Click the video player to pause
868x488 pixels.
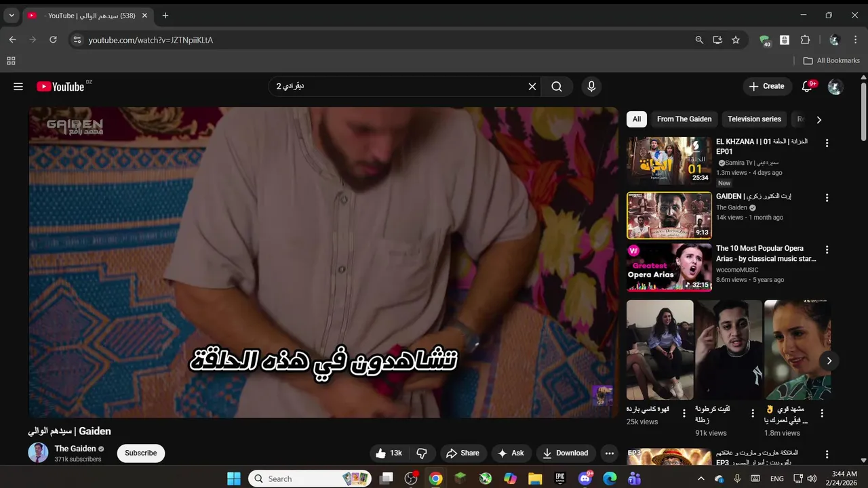(323, 262)
